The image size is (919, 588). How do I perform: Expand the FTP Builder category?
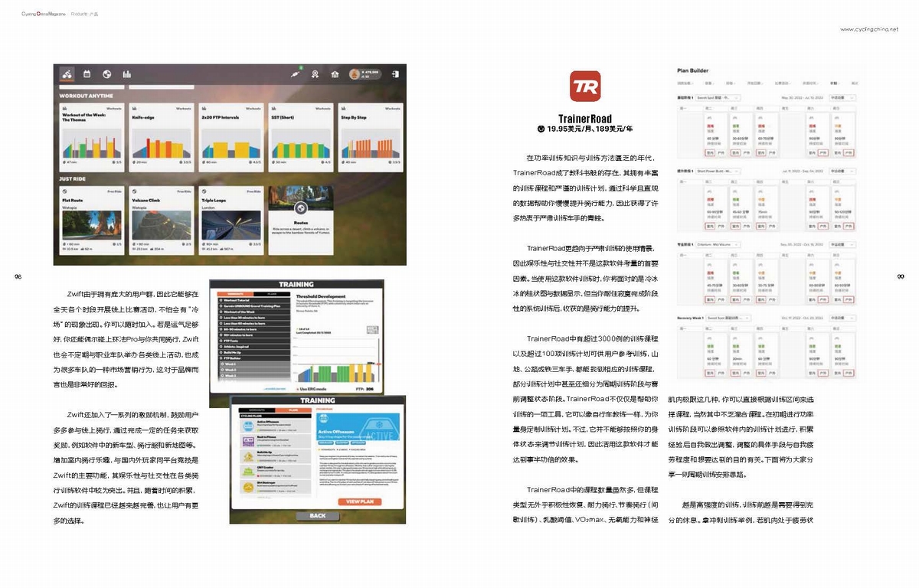click(254, 358)
